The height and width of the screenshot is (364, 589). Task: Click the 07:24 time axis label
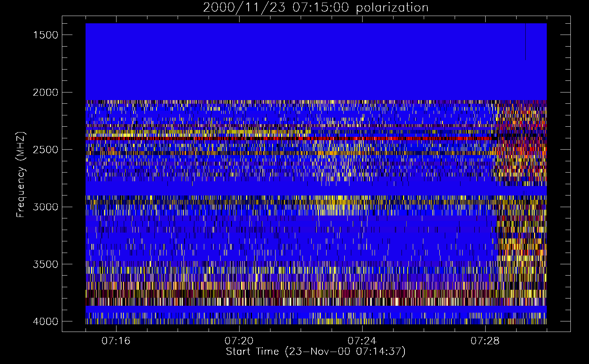(362, 341)
